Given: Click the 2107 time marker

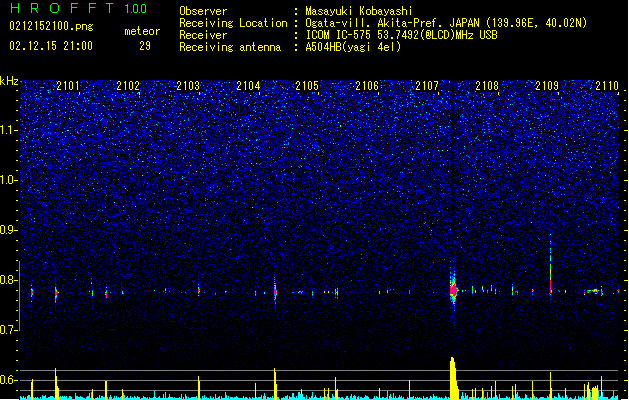Looking at the screenshot, I should [x=427, y=85].
